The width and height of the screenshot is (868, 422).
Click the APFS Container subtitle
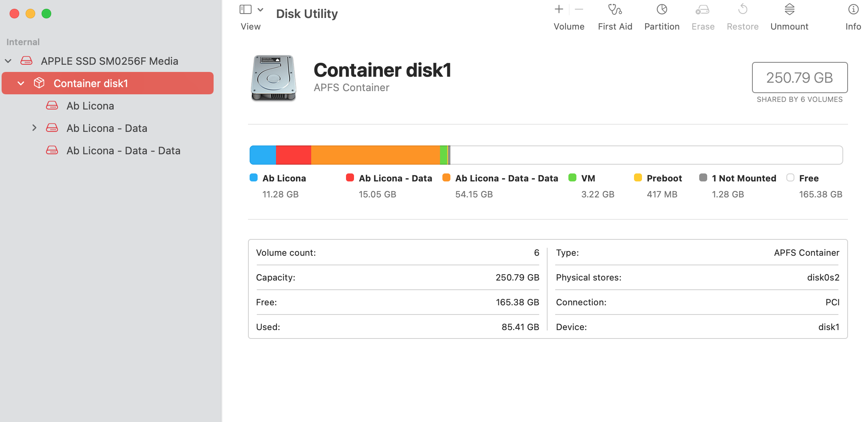351,88
